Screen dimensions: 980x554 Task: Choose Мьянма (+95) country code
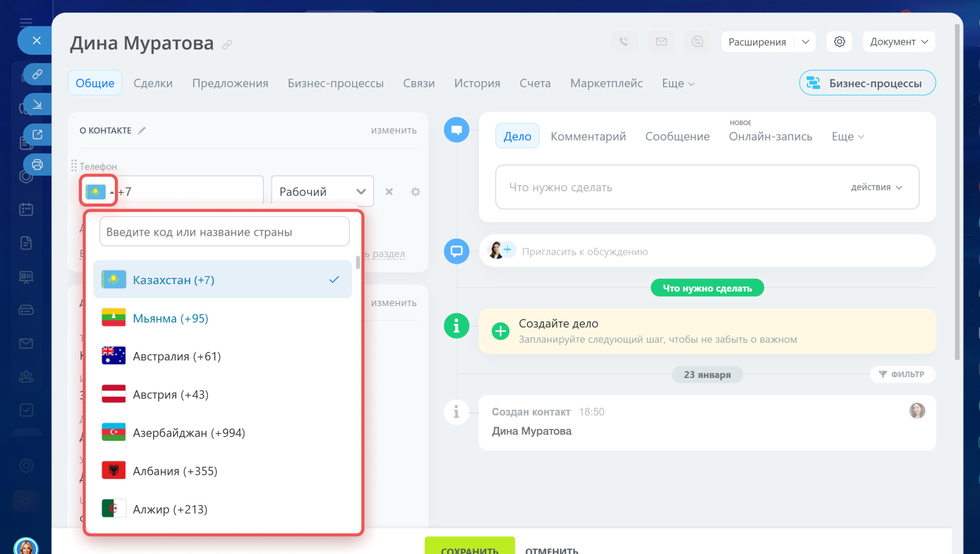tap(170, 318)
